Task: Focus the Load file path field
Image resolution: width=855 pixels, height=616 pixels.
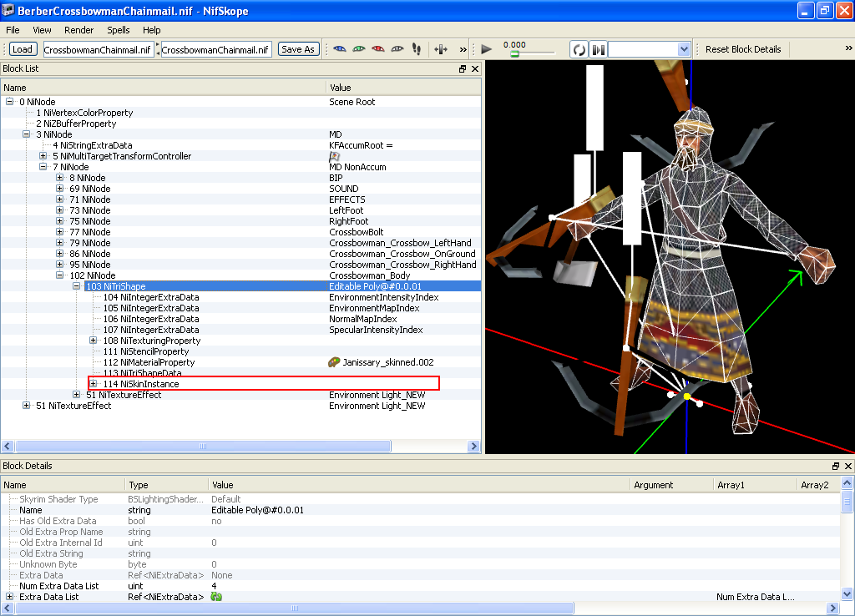Action: 99,49
